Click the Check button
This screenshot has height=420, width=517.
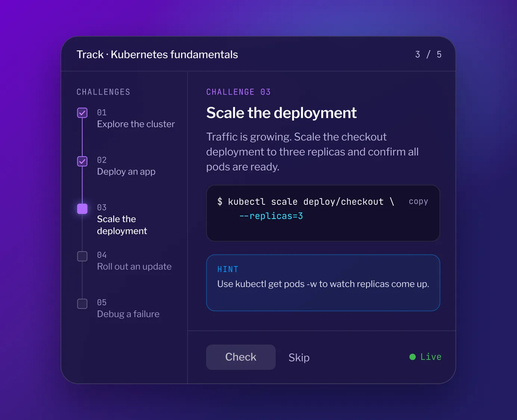point(241,357)
